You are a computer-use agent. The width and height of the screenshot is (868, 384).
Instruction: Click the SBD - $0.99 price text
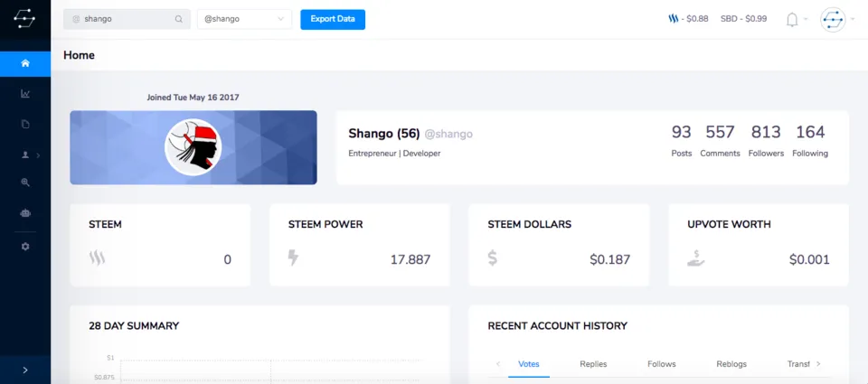[743, 19]
